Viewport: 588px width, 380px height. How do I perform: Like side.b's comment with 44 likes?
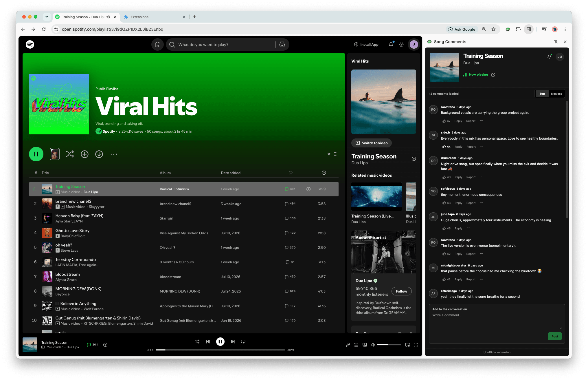pos(446,147)
